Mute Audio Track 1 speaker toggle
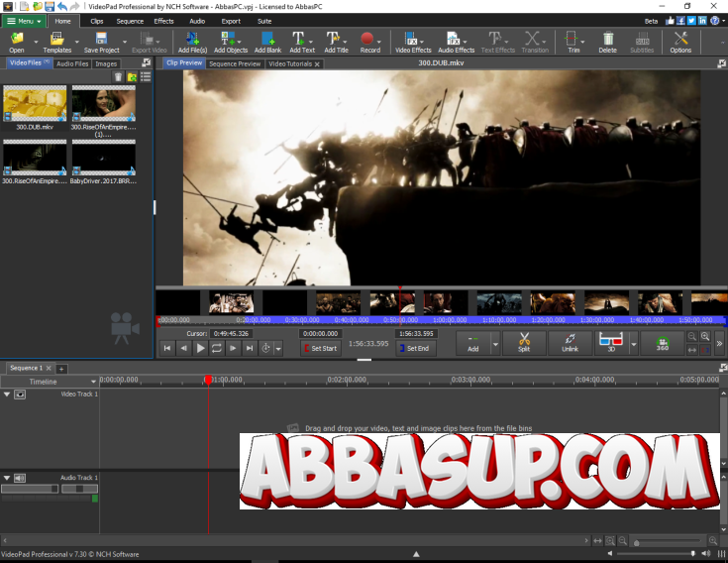 20,478
